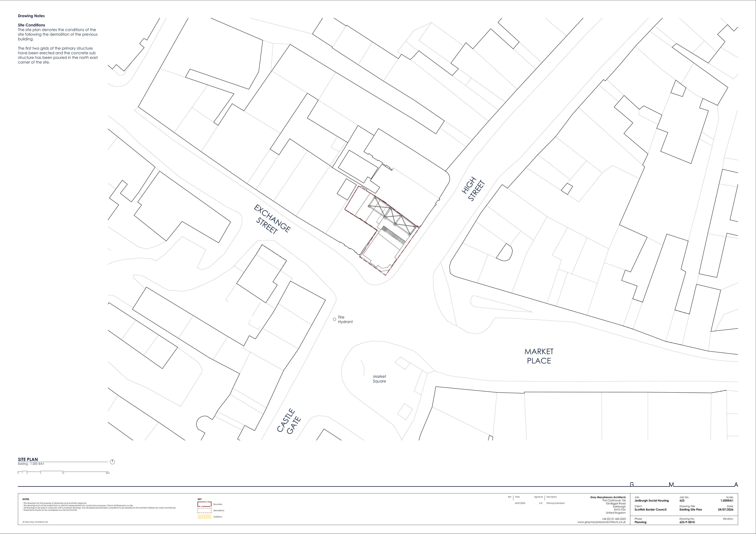Open the www.graymacphersonarchitects.co.uk link
756x534 pixels.
[x=602, y=522]
